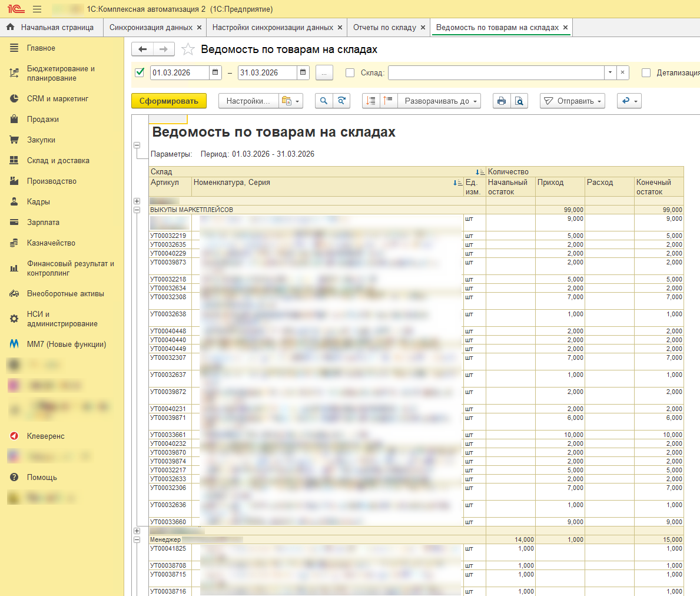
Task: Toggle the Детализация checkbox
Action: coord(646,73)
